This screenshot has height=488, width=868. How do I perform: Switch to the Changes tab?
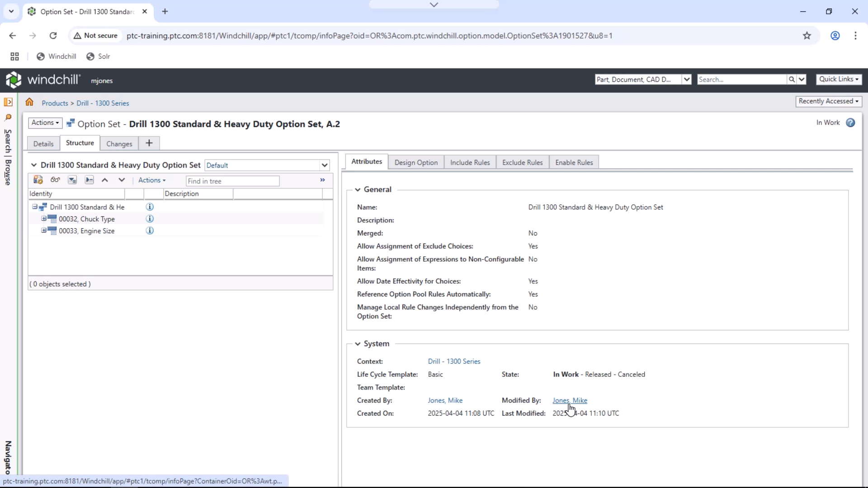pos(119,144)
